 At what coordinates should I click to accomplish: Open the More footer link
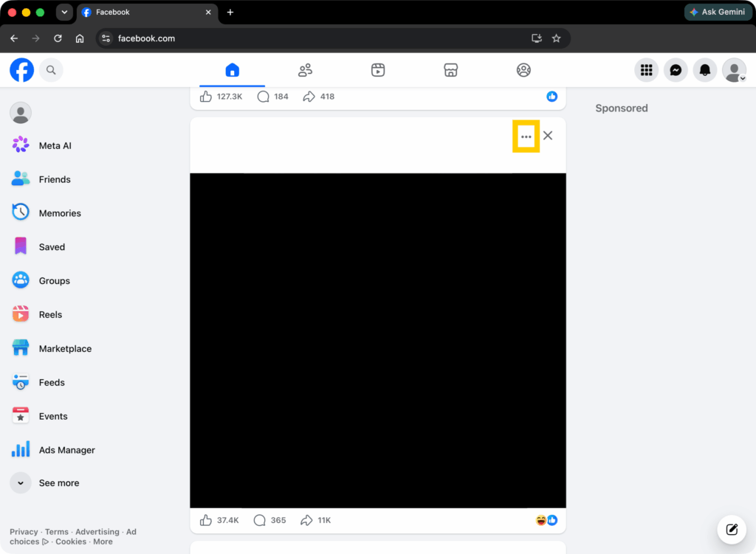tap(103, 541)
